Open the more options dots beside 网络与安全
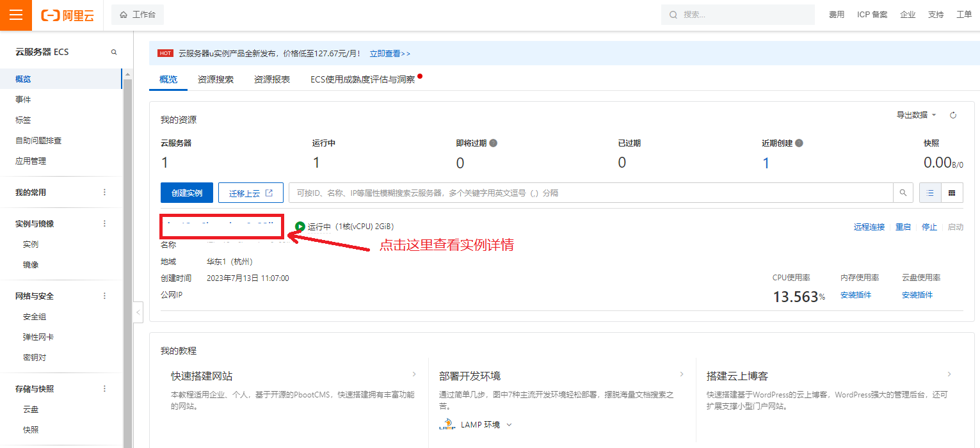 [105, 296]
